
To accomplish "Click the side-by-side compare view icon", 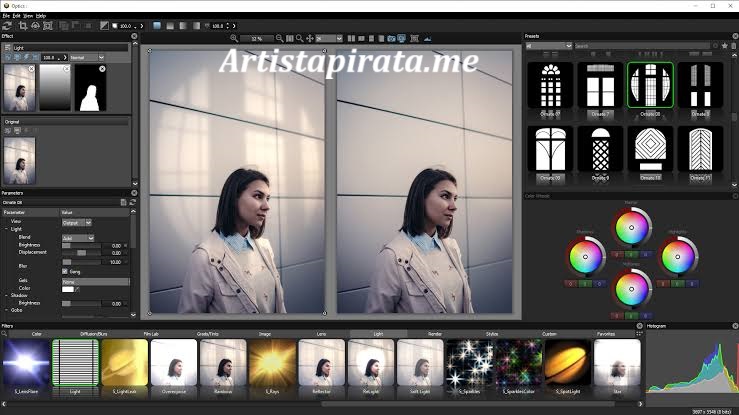I will pyautogui.click(x=351, y=38).
